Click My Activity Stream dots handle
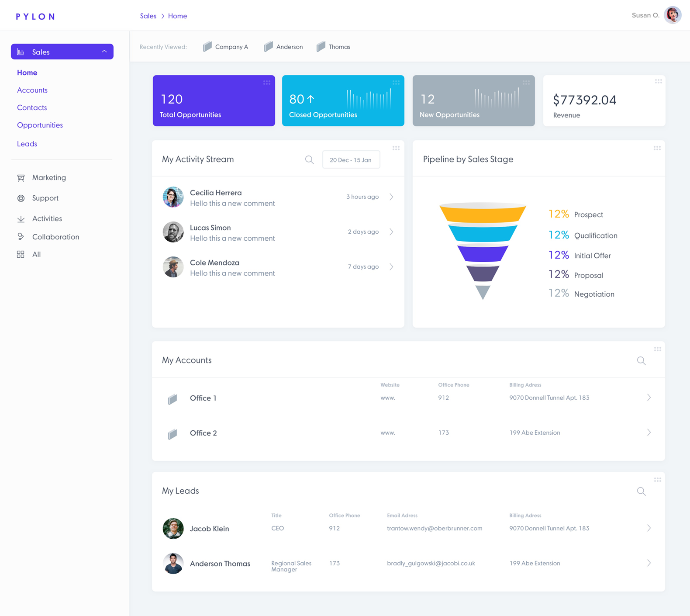Image resolution: width=690 pixels, height=616 pixels. [x=396, y=148]
